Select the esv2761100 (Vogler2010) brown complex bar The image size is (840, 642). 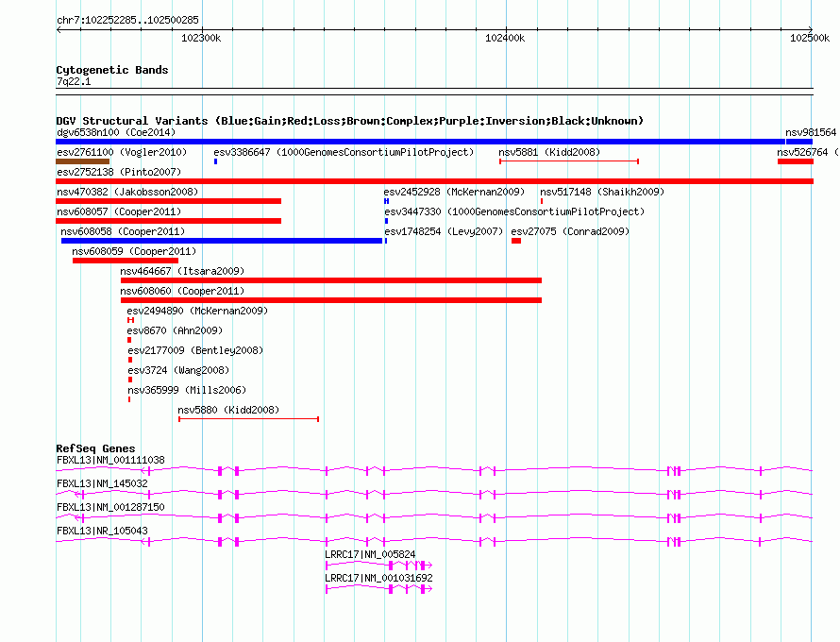pos(82,161)
